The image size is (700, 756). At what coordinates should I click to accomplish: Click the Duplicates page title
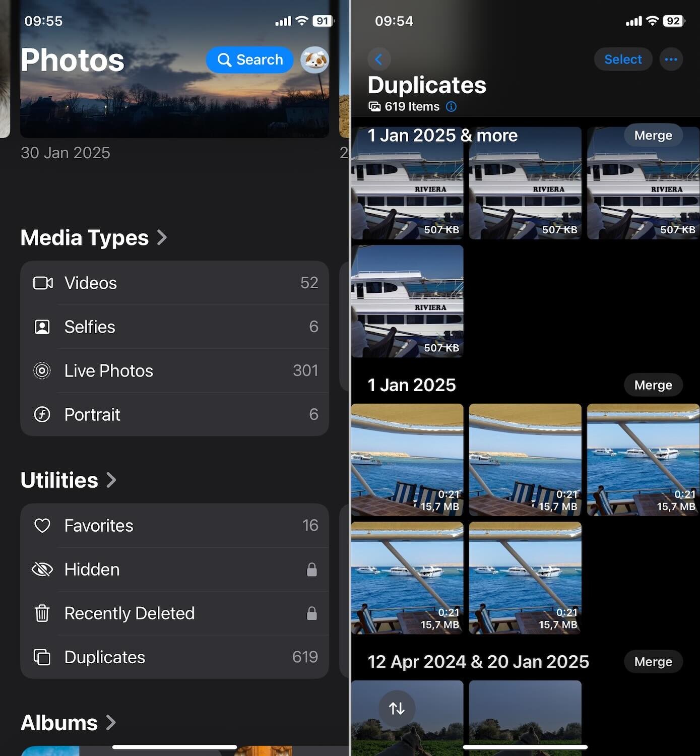click(x=427, y=85)
